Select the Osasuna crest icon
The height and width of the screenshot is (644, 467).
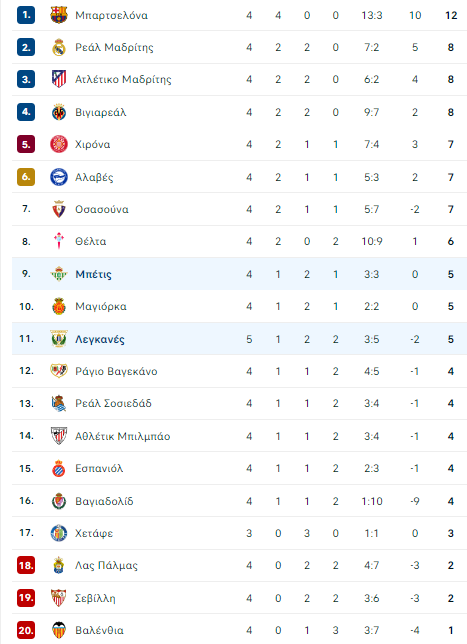click(59, 209)
